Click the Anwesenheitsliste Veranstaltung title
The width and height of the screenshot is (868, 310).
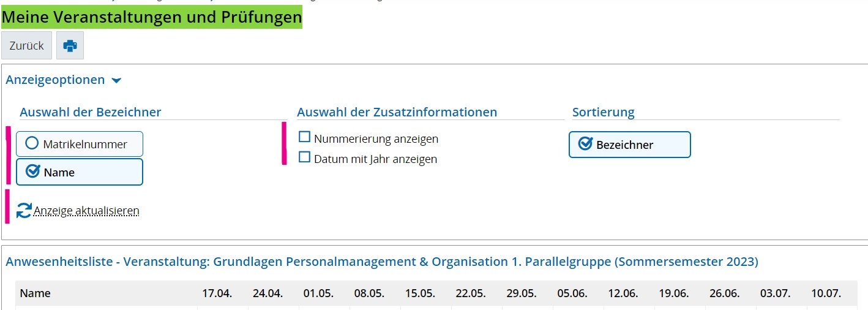tap(381, 262)
